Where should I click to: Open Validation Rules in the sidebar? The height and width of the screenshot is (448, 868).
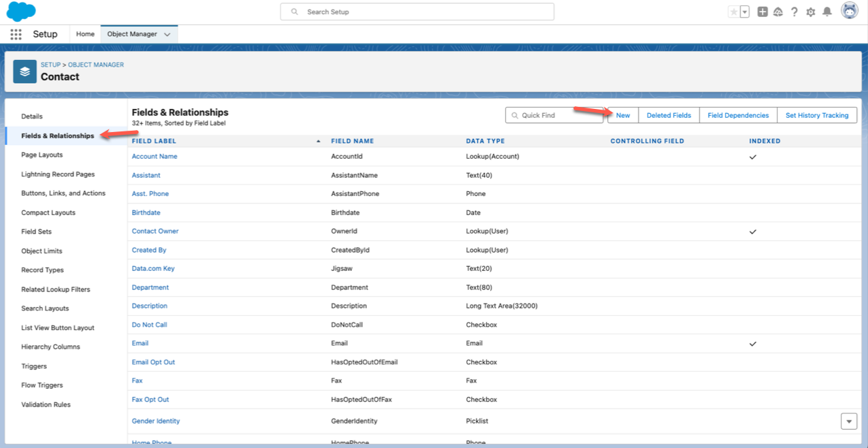pos(46,404)
